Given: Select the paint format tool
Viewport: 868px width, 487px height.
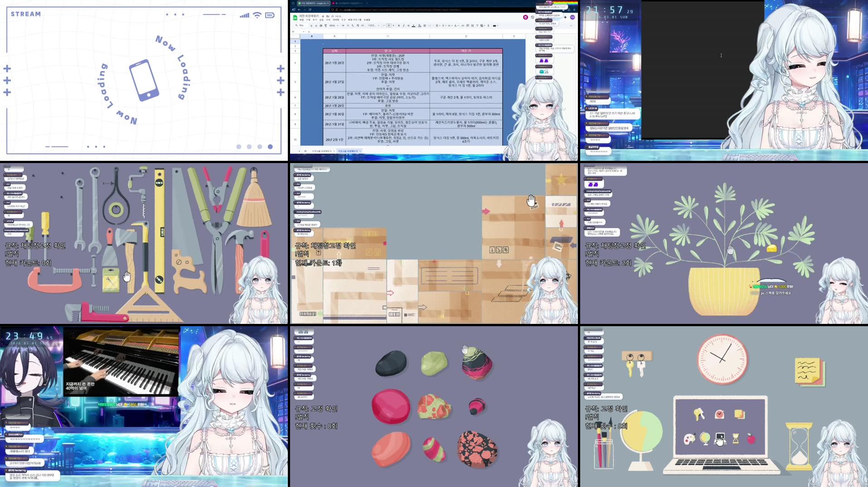Looking at the screenshot, I should coord(326,25).
